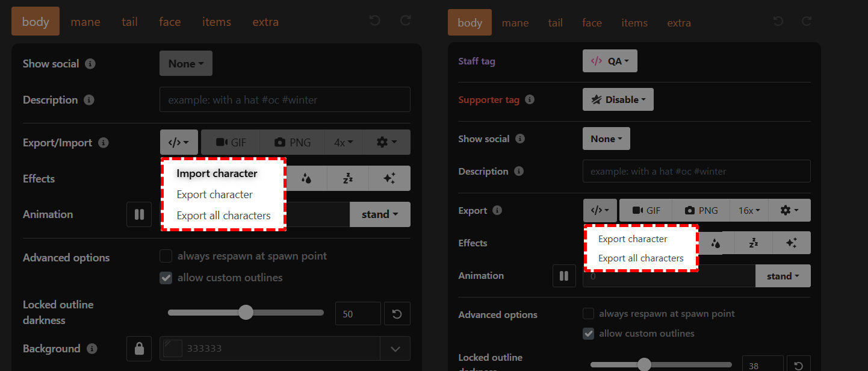The image size is (868, 371).
Task: Click the sparkles effect icon in the left panel
Action: click(389, 178)
